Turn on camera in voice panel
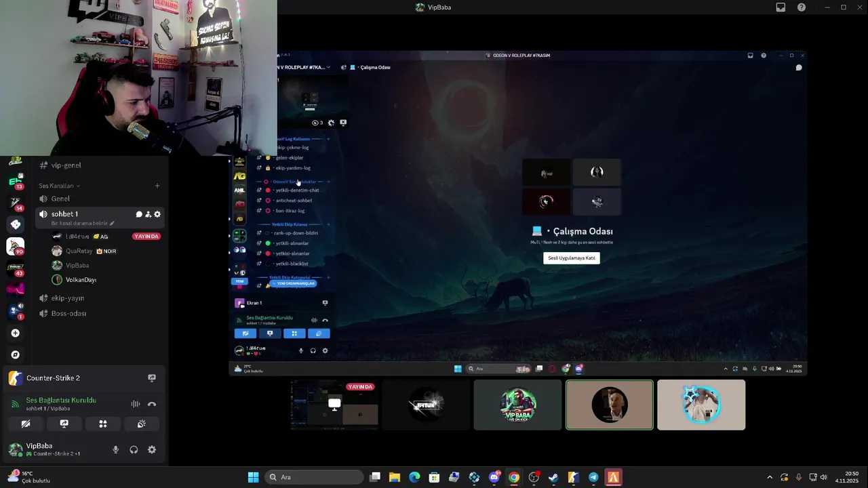868x488 pixels. [x=26, y=424]
